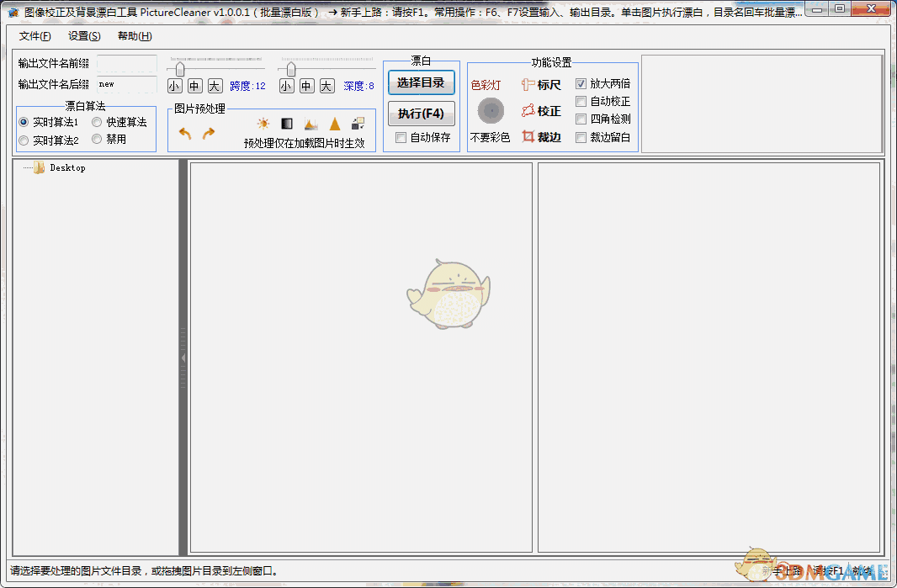Activate the 标尺 ruler tool
This screenshot has height=588, width=897.
click(x=541, y=84)
